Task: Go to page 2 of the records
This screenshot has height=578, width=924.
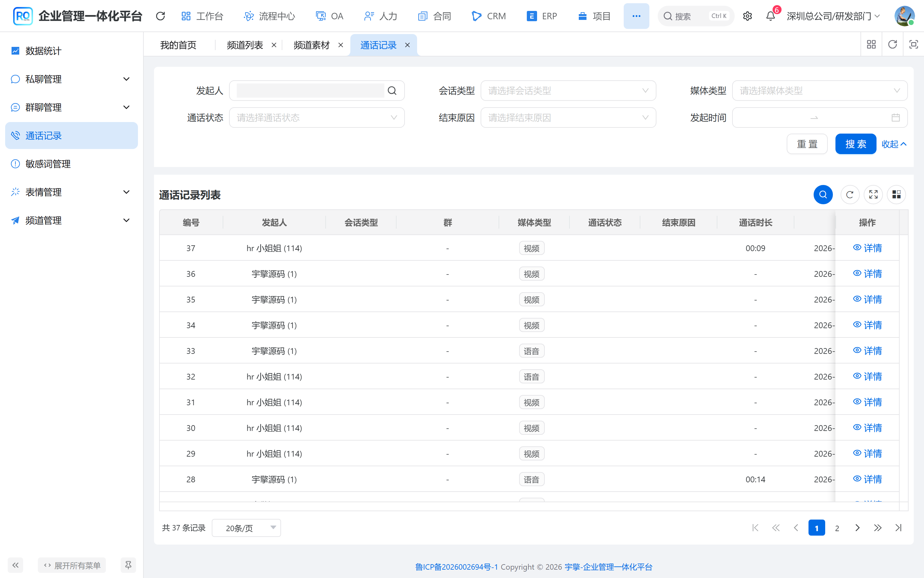Action: [x=837, y=528]
